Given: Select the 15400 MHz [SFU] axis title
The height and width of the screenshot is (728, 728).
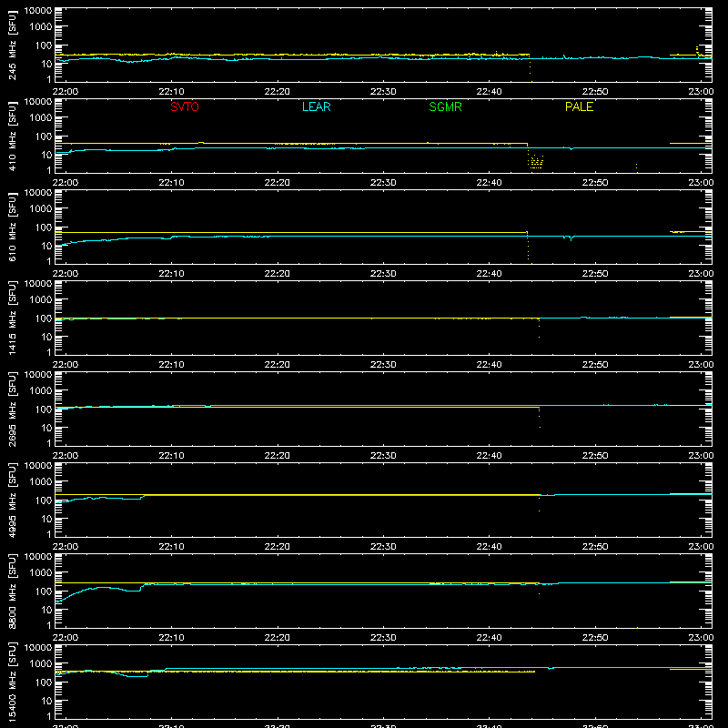Looking at the screenshot, I should (13, 682).
